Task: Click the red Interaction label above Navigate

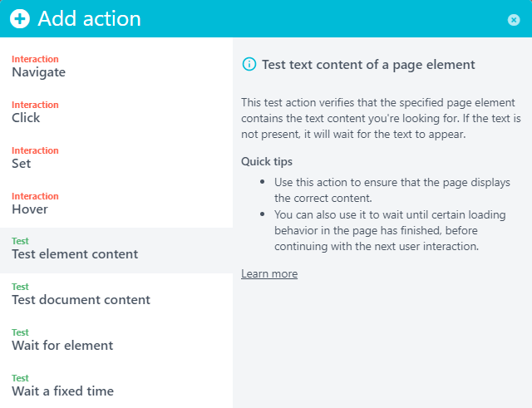Action: pyautogui.click(x=35, y=59)
